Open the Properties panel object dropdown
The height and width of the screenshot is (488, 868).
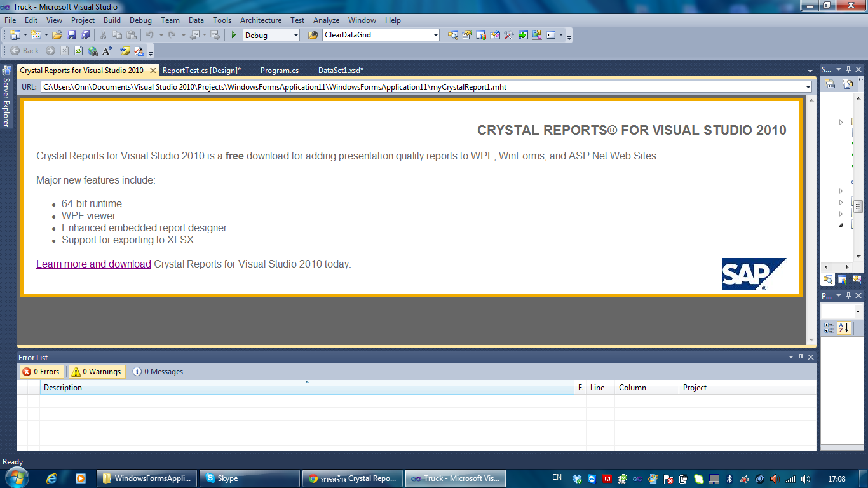click(858, 312)
